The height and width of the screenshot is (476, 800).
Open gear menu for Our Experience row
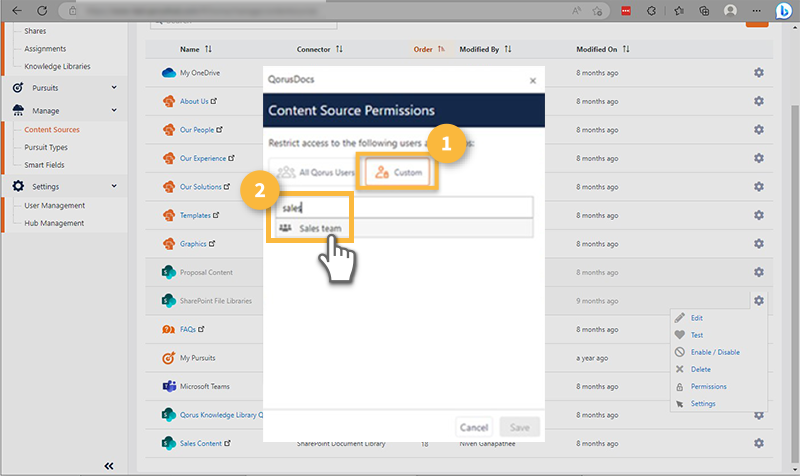(x=759, y=159)
